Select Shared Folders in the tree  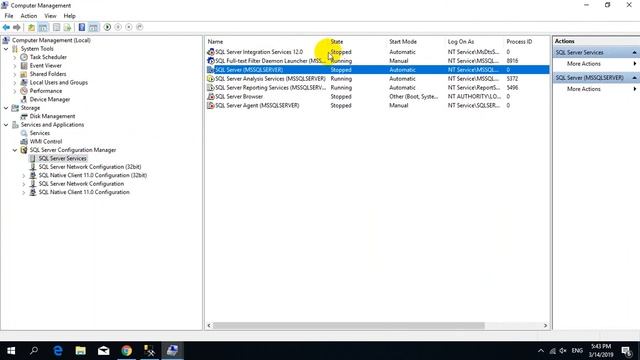point(48,74)
